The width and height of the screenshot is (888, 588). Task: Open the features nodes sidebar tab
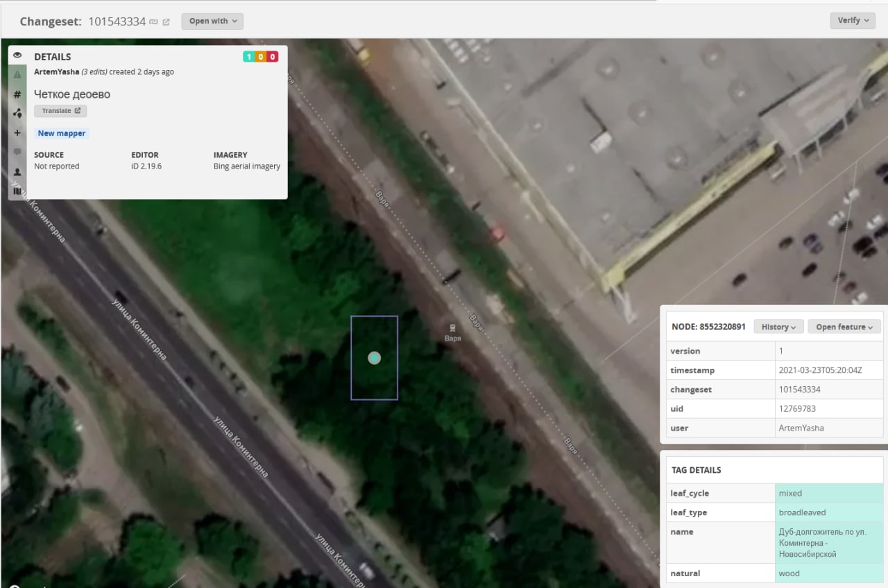pos(17,113)
